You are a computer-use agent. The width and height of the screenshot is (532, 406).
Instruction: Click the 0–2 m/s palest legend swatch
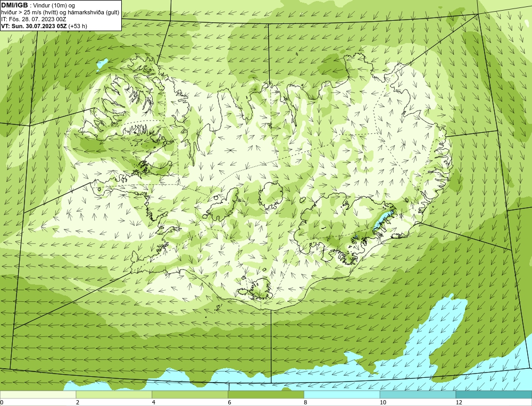38,394
